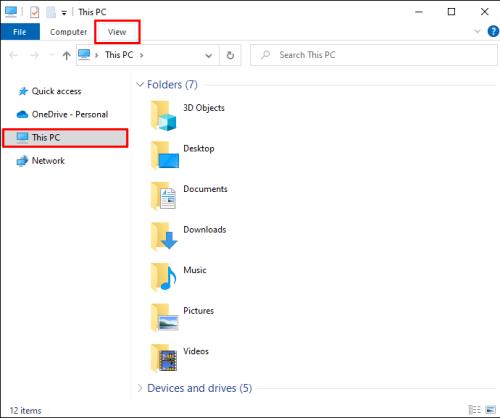Switch to details view in status bar
The image size is (500, 418).
click(x=474, y=409)
